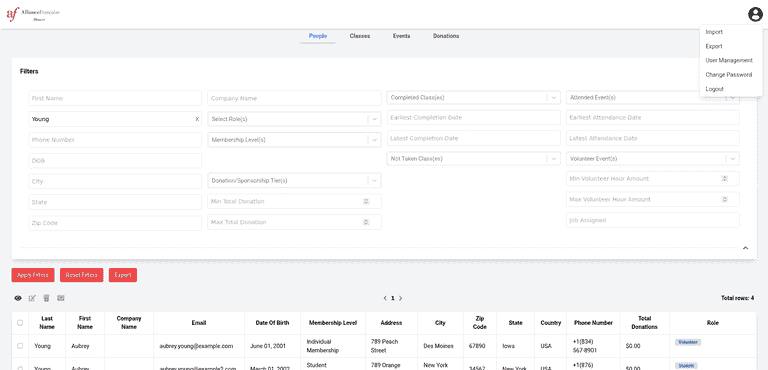The width and height of the screenshot is (768, 370).
Task: Adjust the Max Volunteer Hour Amount stepper
Action: coord(724,199)
